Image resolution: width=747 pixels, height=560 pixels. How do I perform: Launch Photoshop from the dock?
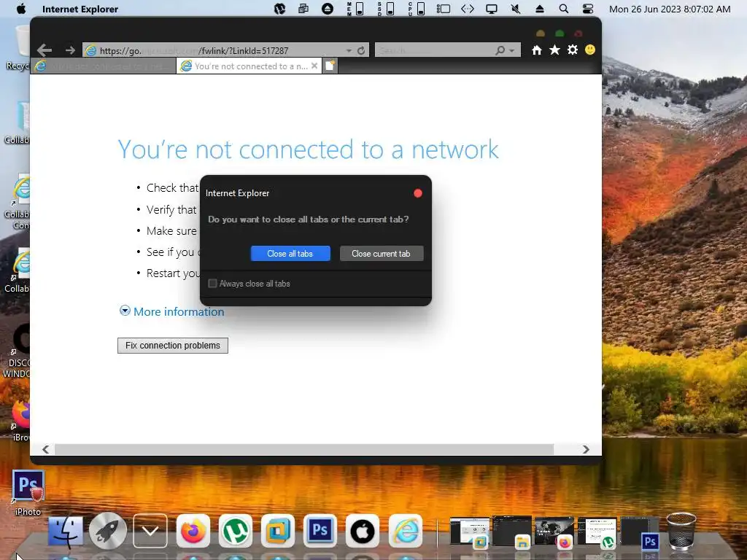(320, 531)
